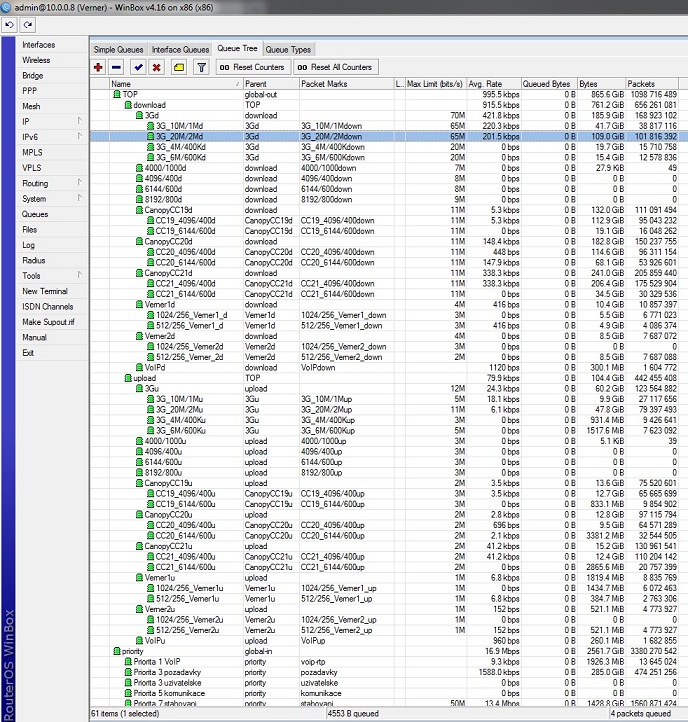Click the download queue green icon
Image resolution: width=688 pixels, height=722 pixels.
128,105
